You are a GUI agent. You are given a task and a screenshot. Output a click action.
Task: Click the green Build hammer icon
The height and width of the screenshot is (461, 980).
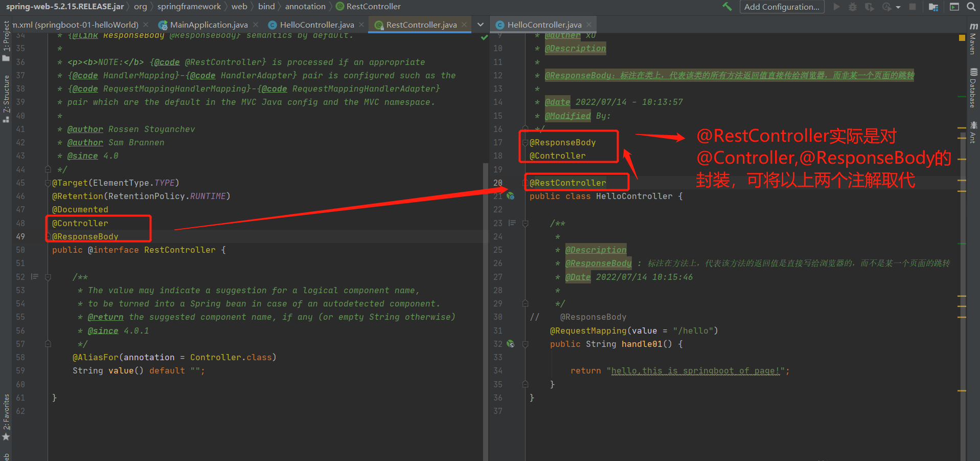[727, 7]
